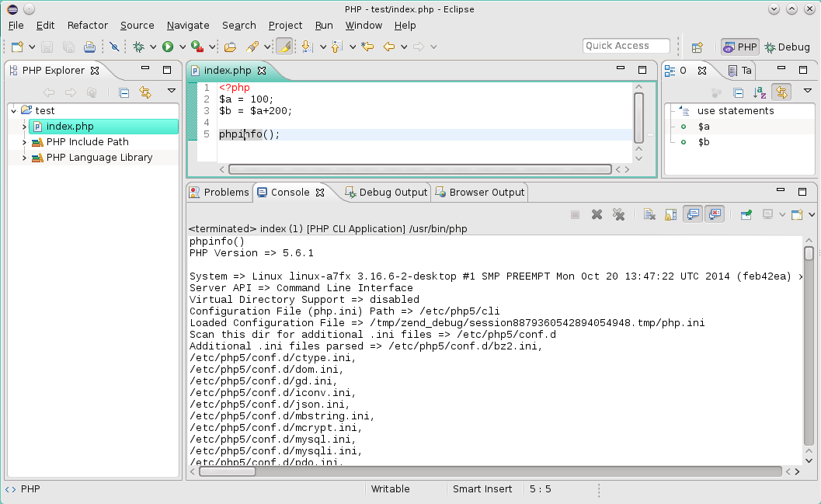Viewport: 821px width, 504px height.
Task: Click the Print icon in main toolbar
Action: pyautogui.click(x=89, y=47)
